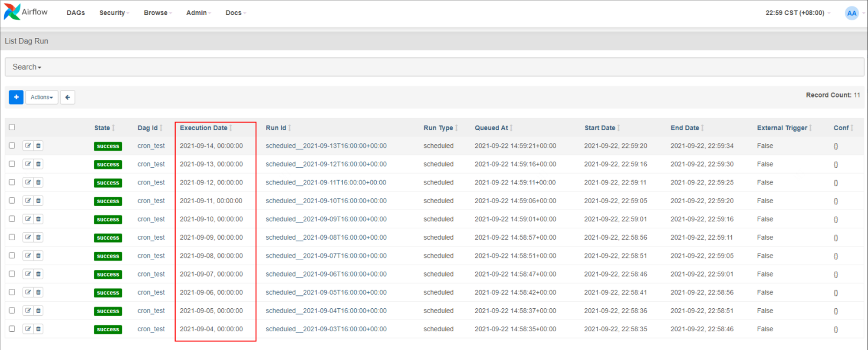Viewport: 868px width, 350px height.
Task: Delete the 2021-09-06 DAG run
Action: click(x=38, y=292)
